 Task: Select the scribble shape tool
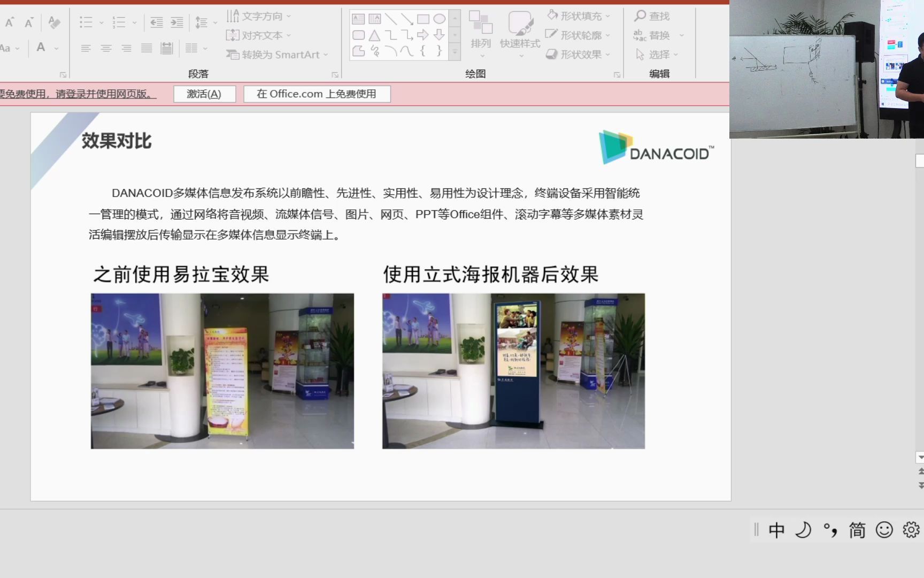click(374, 51)
